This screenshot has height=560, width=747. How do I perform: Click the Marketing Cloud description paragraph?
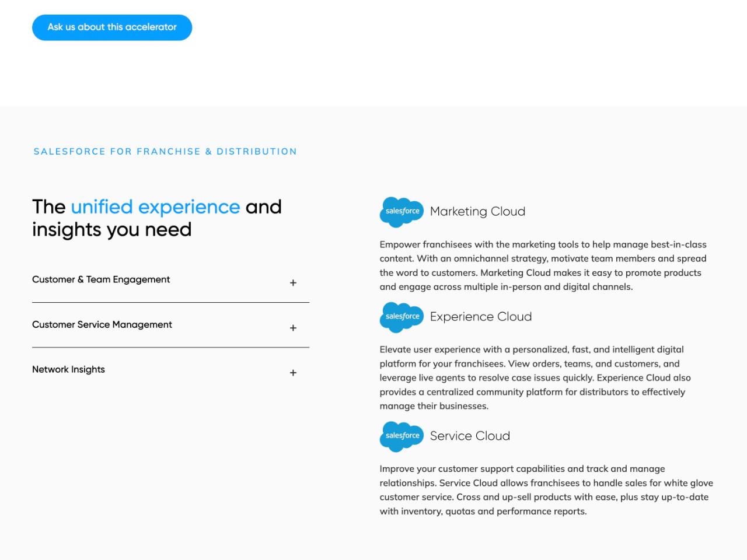point(543,265)
